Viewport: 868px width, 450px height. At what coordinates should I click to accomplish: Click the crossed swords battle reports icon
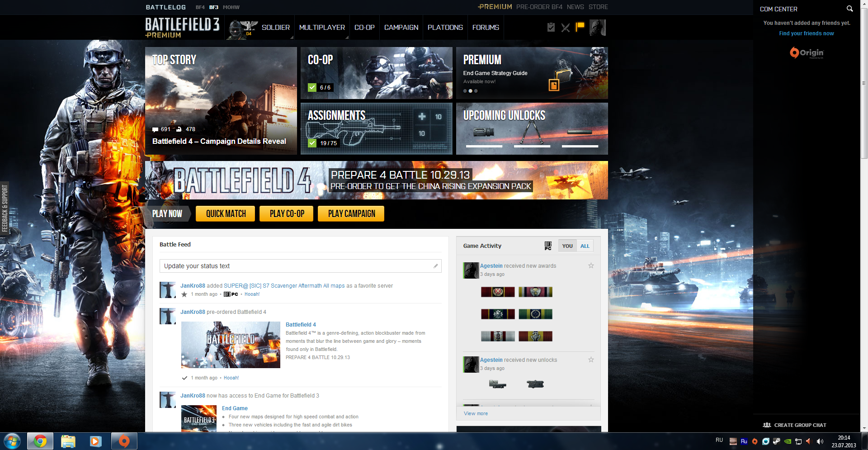click(565, 28)
